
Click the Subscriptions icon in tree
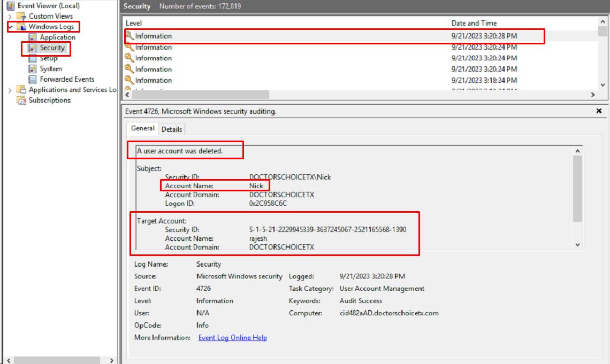pyautogui.click(x=22, y=100)
